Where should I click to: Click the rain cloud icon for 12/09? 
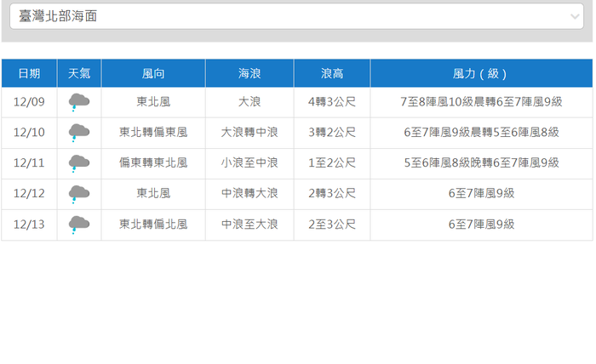[x=79, y=102]
